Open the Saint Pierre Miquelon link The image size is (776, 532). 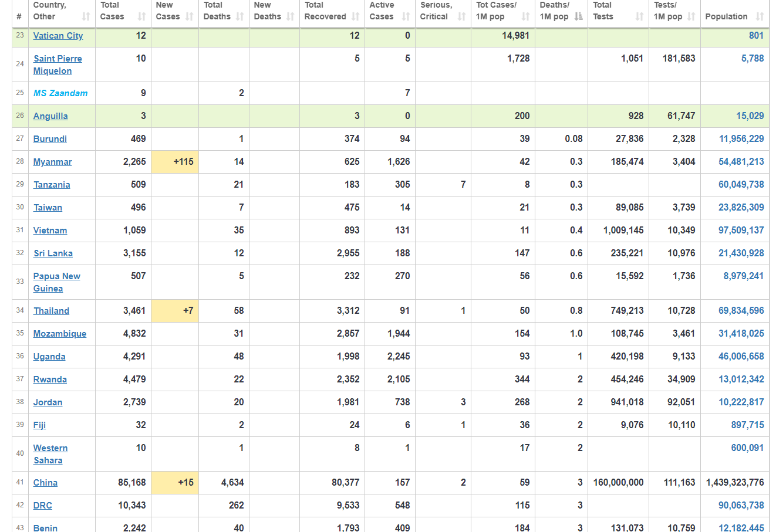point(58,65)
